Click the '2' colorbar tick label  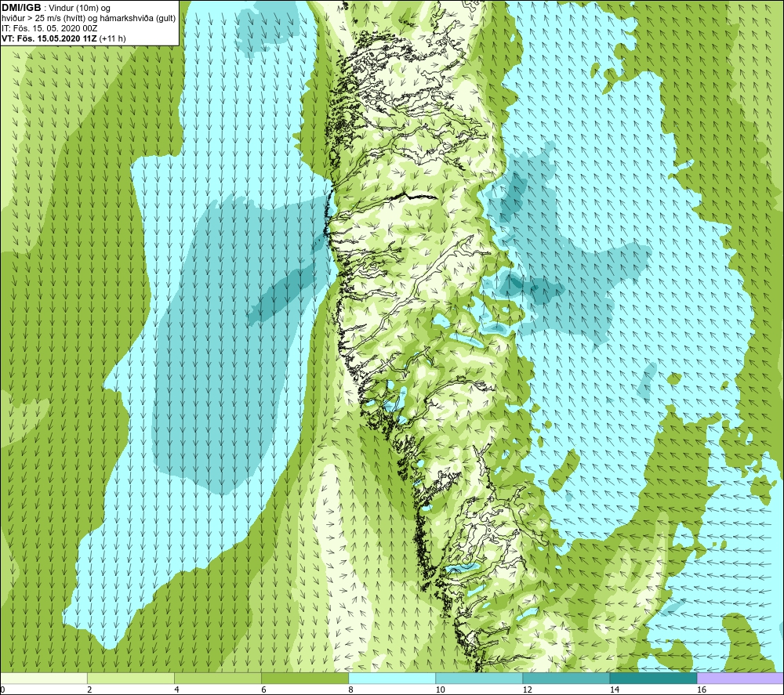click(x=89, y=690)
